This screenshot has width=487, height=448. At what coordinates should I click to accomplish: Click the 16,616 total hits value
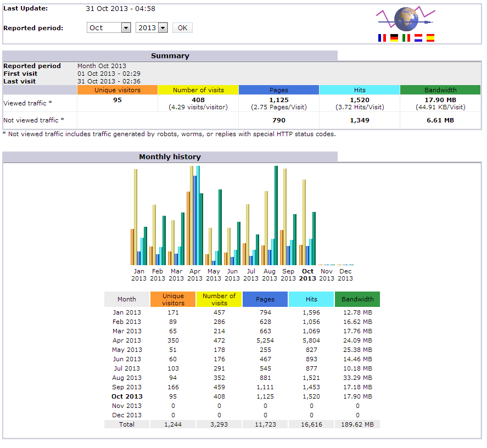point(311,424)
